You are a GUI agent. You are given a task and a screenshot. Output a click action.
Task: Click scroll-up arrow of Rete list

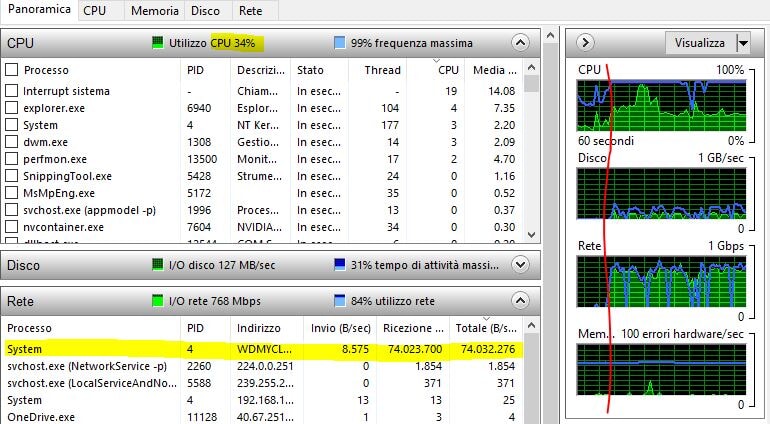tap(531, 325)
